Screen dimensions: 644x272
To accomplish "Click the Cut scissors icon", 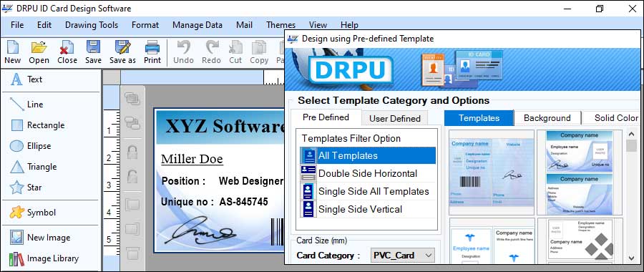I will (x=235, y=52).
